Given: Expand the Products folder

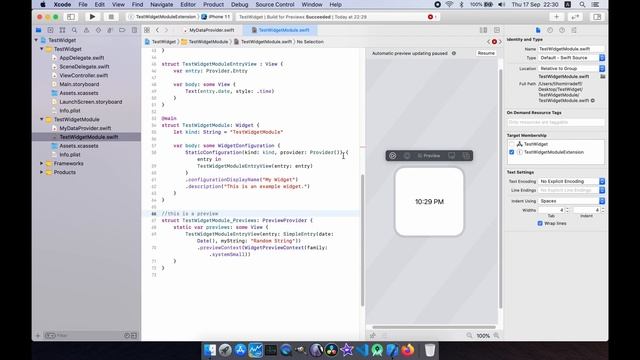Looking at the screenshot, I should tap(42, 172).
